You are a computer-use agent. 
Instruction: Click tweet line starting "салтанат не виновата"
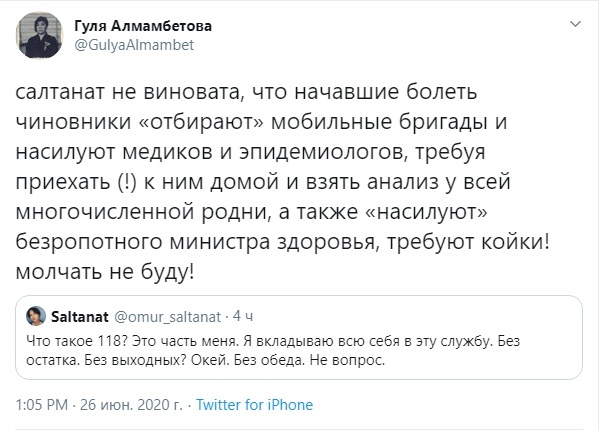click(x=270, y=90)
